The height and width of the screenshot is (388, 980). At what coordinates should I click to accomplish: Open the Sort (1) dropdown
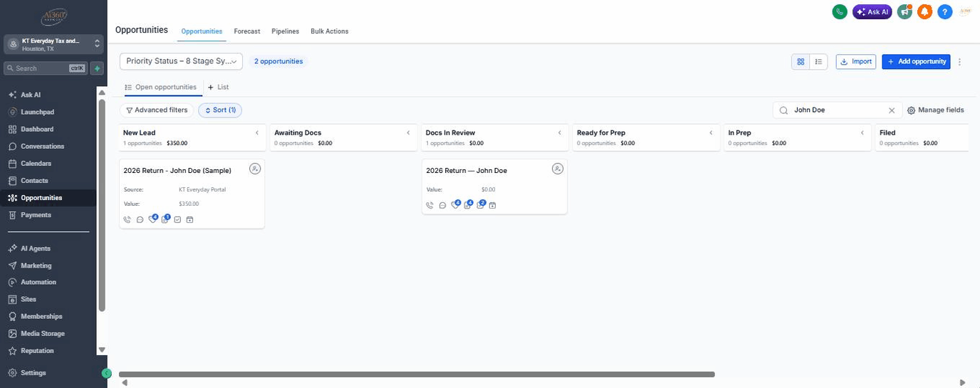pos(220,110)
